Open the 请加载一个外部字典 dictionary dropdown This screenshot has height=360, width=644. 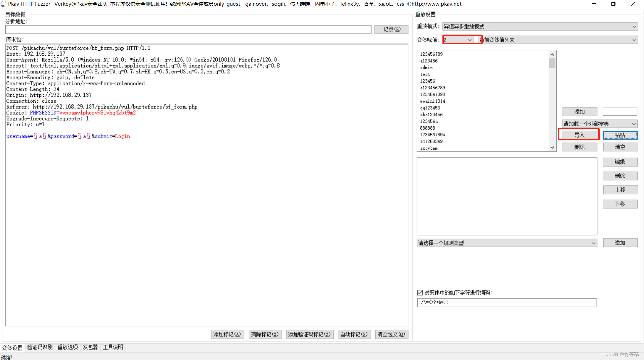(x=600, y=124)
